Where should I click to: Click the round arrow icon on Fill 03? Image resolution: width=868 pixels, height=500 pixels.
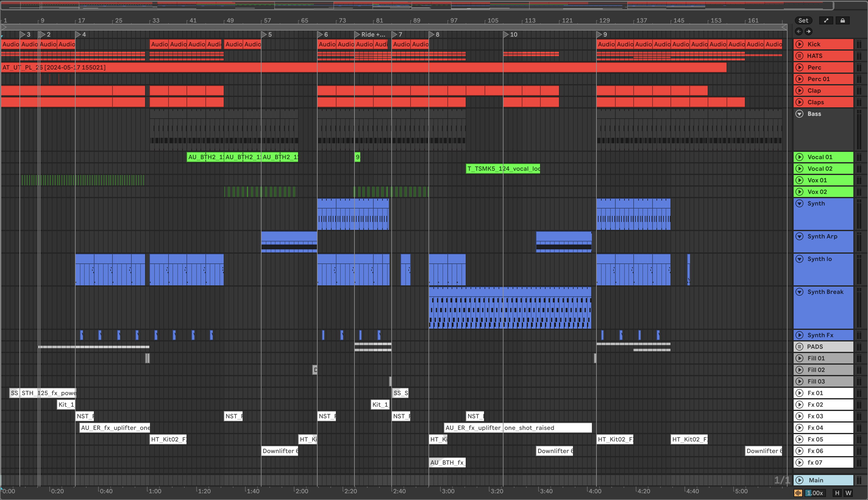[799, 381]
